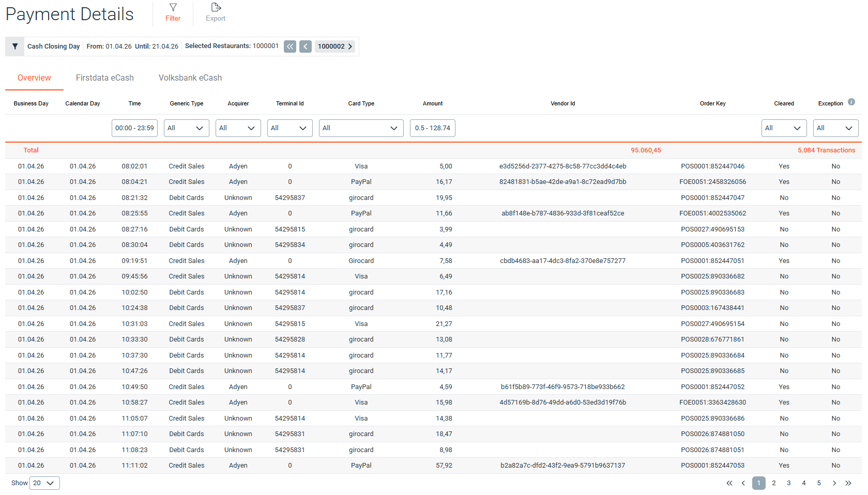The width and height of the screenshot is (868, 495).
Task: Click the Exception info icon
Action: 851,102
